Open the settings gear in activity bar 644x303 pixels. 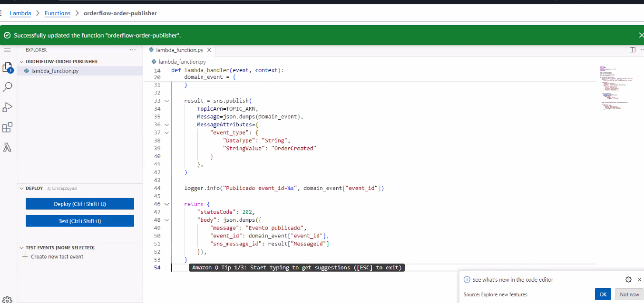(x=7, y=299)
